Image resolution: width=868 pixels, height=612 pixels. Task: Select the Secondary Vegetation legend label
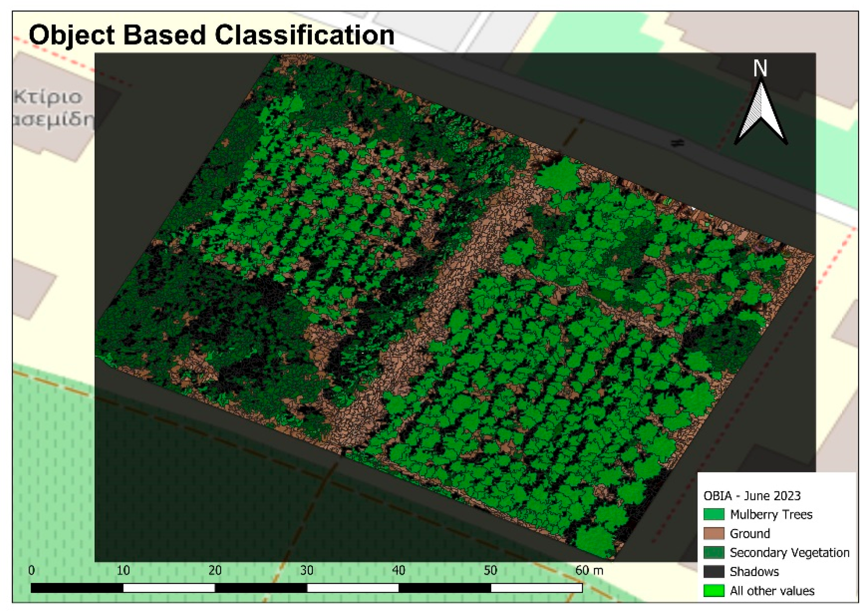pyautogui.click(x=789, y=553)
